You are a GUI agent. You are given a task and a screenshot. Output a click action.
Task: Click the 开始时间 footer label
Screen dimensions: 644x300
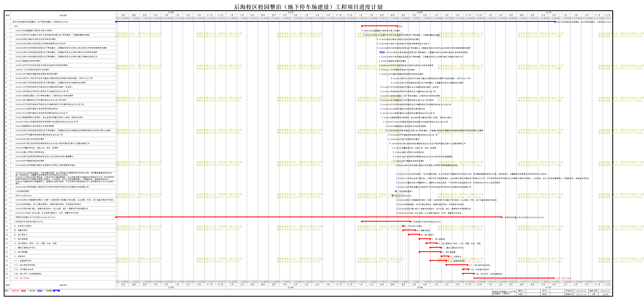tap(569, 291)
